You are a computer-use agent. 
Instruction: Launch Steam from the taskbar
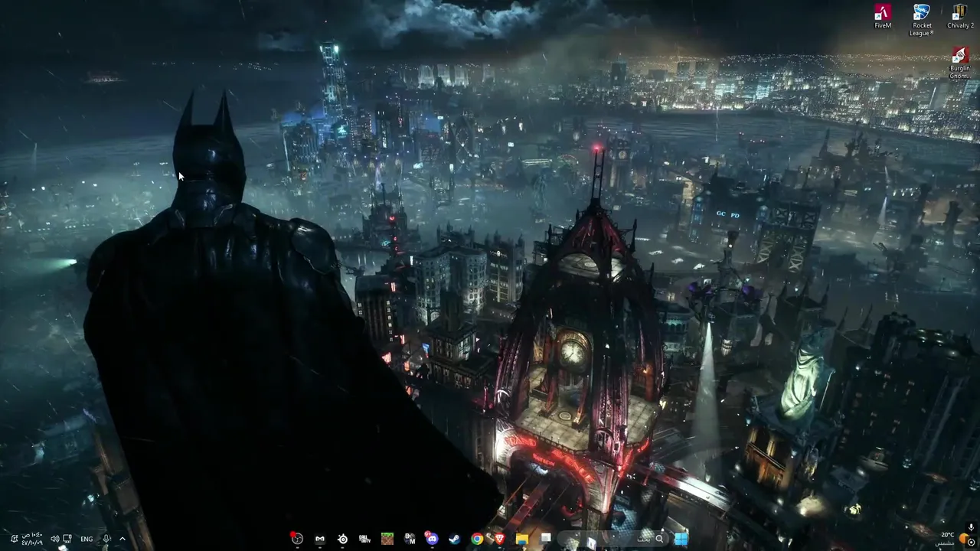pyautogui.click(x=455, y=539)
